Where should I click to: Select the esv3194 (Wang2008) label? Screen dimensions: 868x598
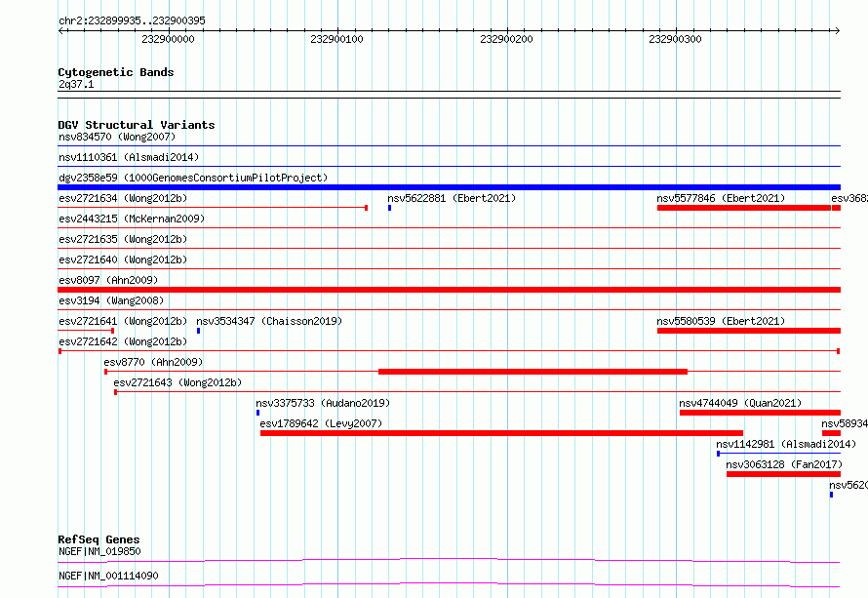pos(111,300)
